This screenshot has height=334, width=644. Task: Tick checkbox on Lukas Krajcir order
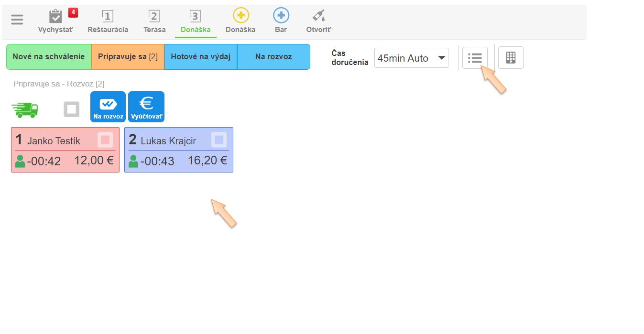coord(219,140)
